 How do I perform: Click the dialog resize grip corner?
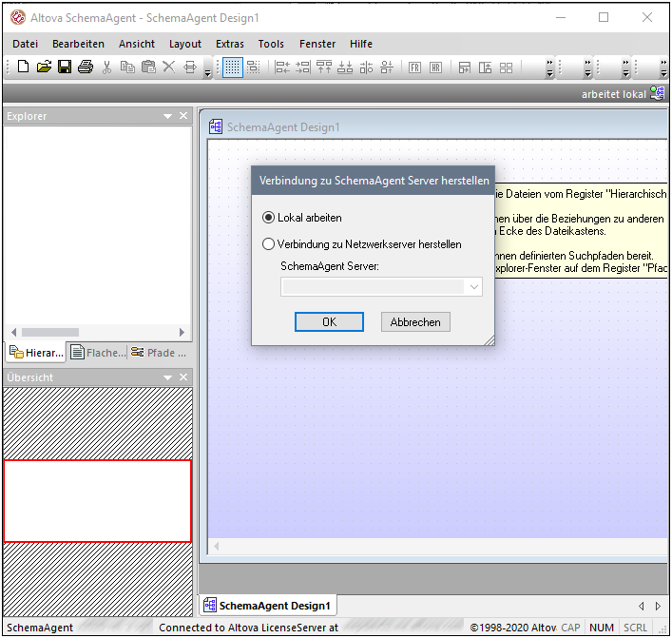pyautogui.click(x=490, y=340)
